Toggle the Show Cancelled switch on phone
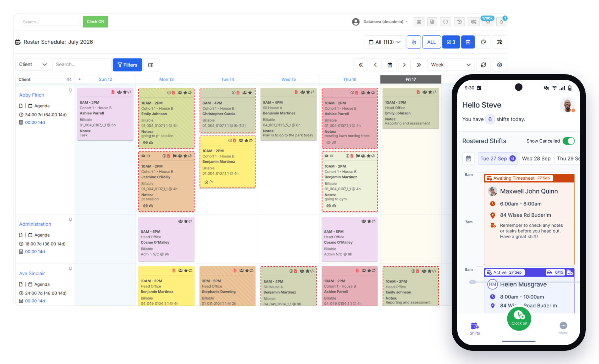599x364 pixels. tap(569, 141)
